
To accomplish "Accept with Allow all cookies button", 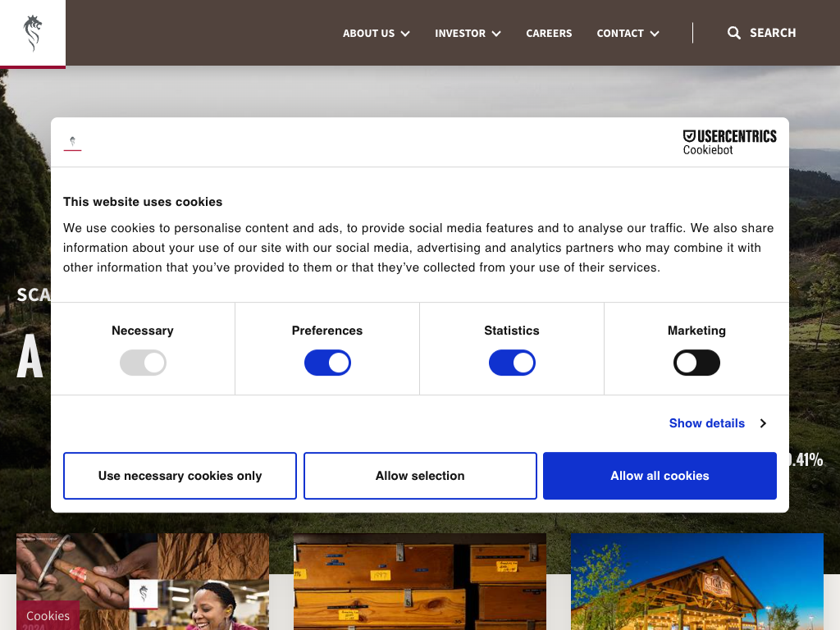I will pos(660,476).
